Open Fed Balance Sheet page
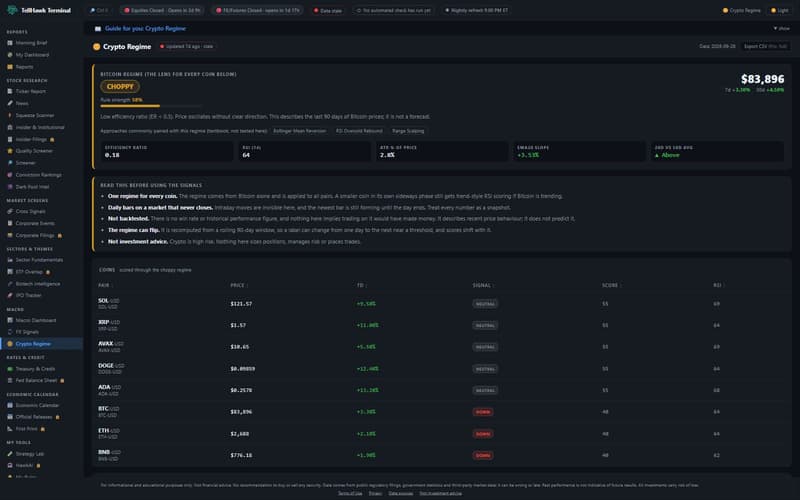The width and height of the screenshot is (800, 500). tap(36, 381)
